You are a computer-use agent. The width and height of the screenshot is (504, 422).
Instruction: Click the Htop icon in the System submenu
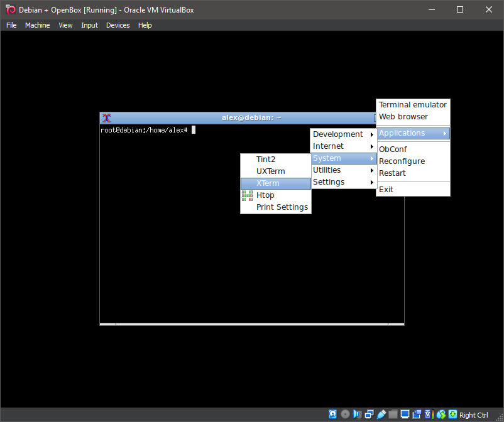(x=248, y=195)
